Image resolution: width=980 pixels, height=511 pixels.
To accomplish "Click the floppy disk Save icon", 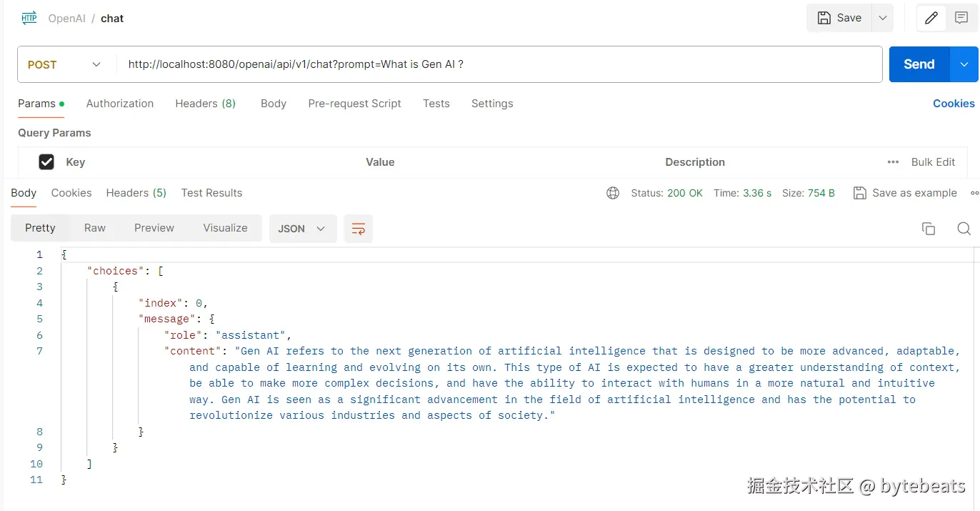I will pos(824,18).
